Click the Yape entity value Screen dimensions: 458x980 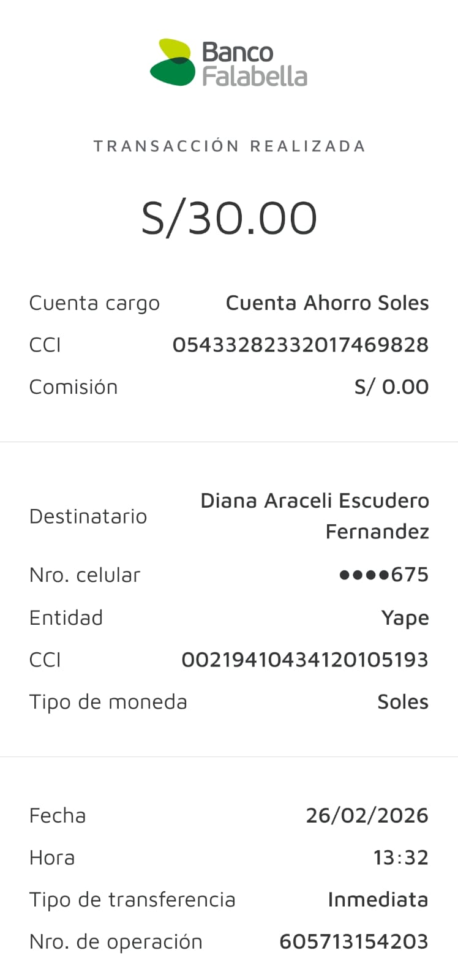point(405,618)
